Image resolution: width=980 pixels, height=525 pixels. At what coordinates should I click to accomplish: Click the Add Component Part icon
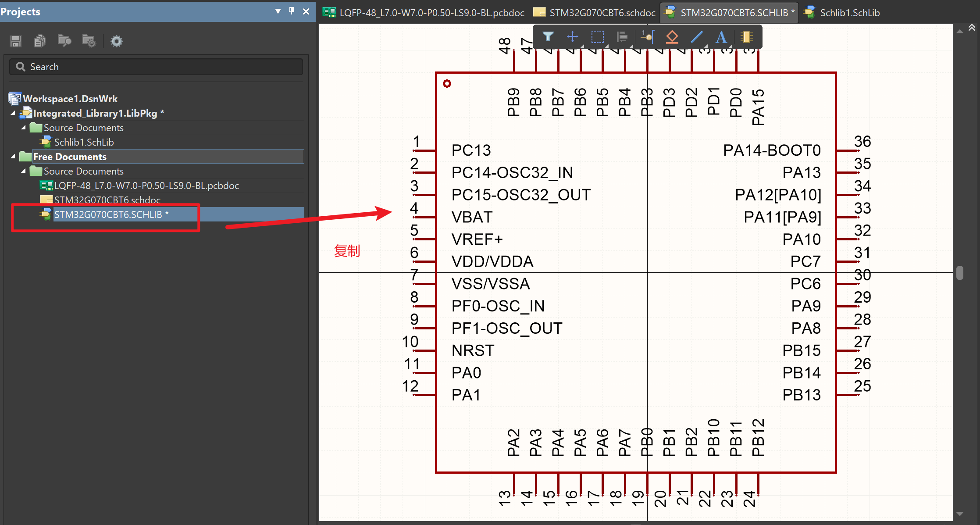747,37
